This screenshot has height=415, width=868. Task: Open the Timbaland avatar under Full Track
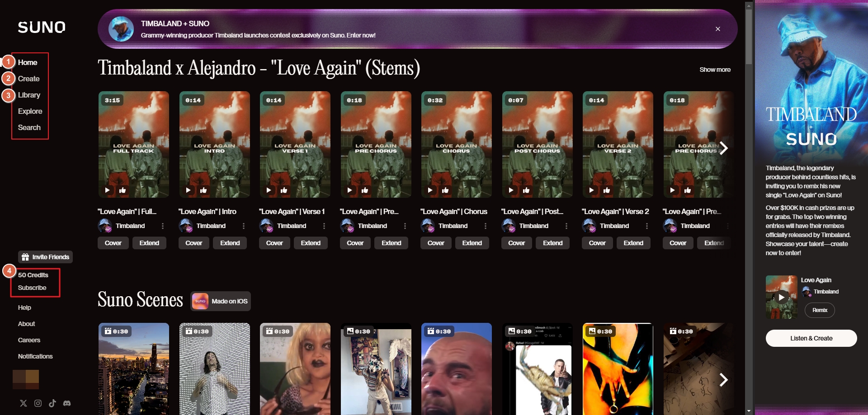pyautogui.click(x=105, y=226)
